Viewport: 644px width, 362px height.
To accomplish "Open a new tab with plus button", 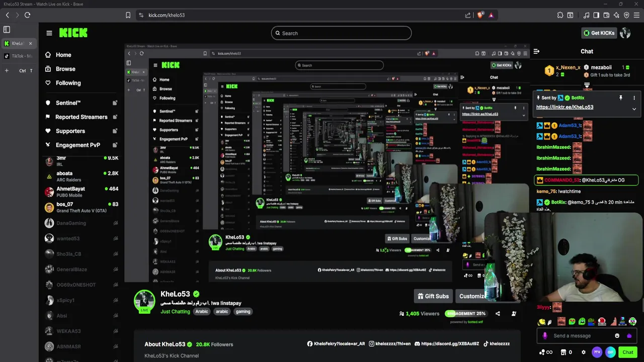I will (7, 70).
